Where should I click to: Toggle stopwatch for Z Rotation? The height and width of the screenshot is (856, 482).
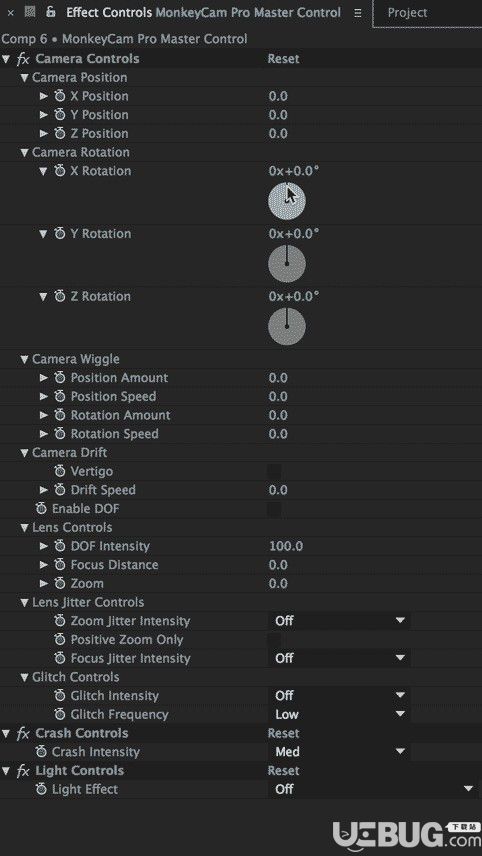(x=59, y=296)
